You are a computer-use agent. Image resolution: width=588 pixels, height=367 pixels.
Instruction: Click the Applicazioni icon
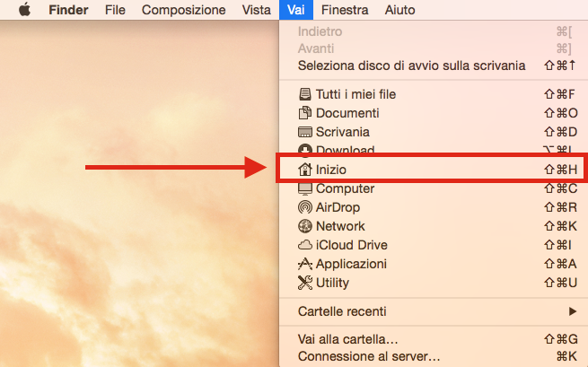tap(305, 264)
